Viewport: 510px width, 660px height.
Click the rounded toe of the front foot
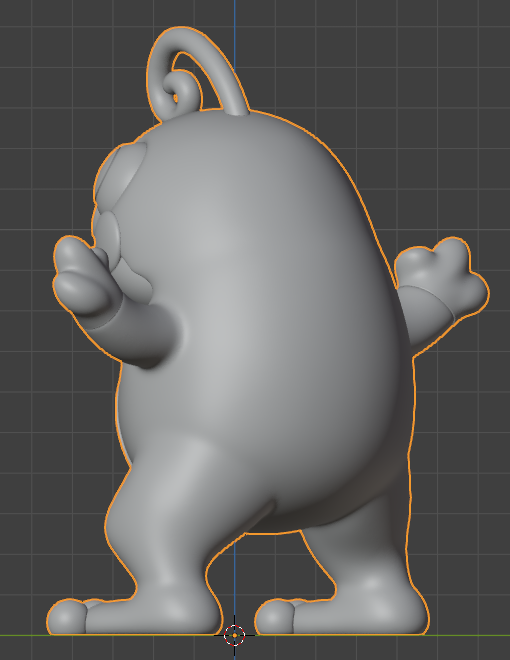[x=66, y=617]
